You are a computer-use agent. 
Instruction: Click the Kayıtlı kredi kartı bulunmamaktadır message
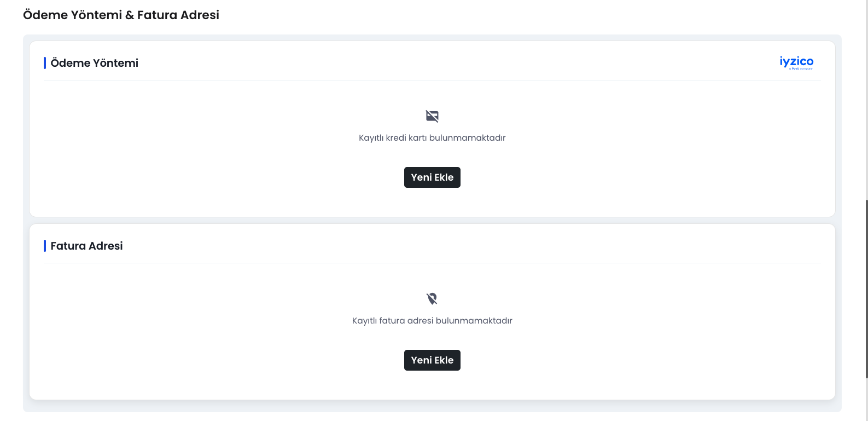[432, 138]
